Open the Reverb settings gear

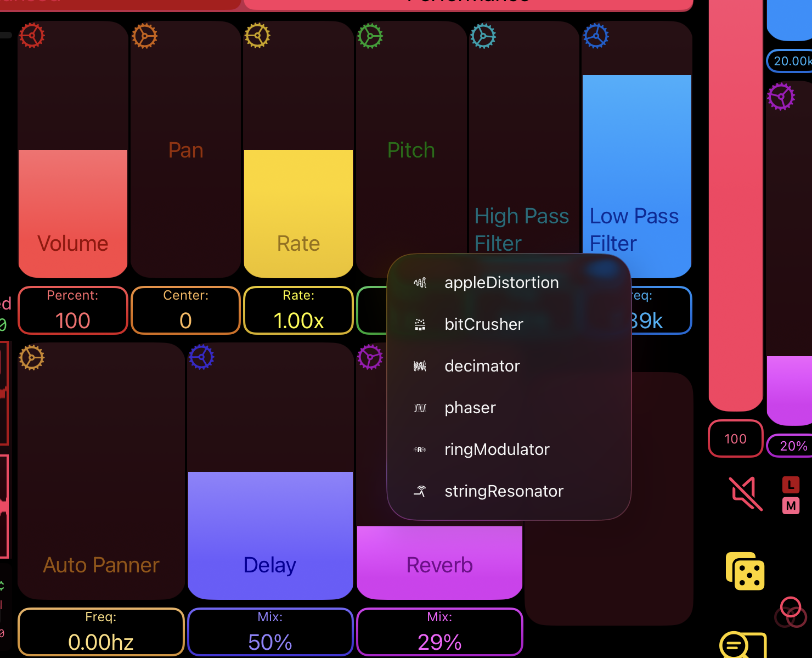click(371, 357)
